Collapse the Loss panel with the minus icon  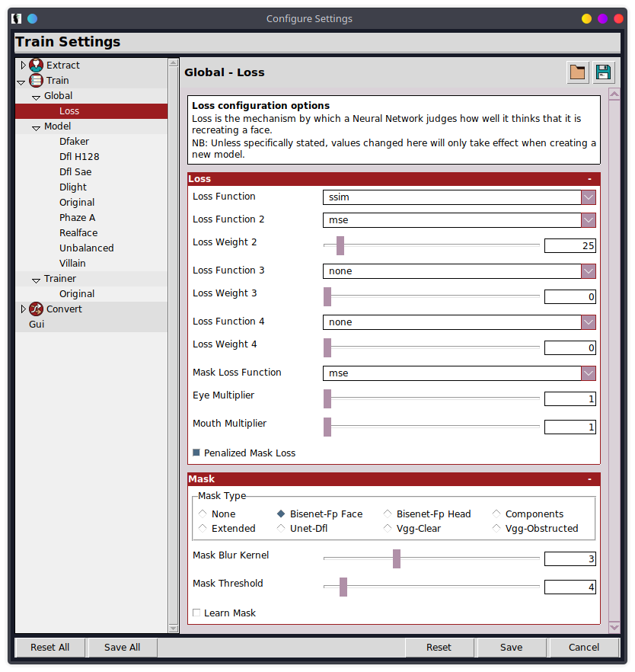point(589,179)
